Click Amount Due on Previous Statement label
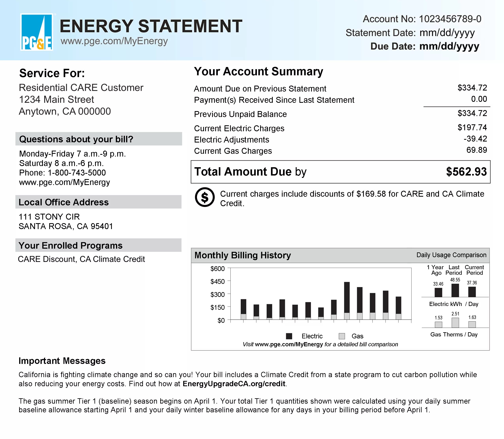This screenshot has height=439, width=504. (x=260, y=89)
